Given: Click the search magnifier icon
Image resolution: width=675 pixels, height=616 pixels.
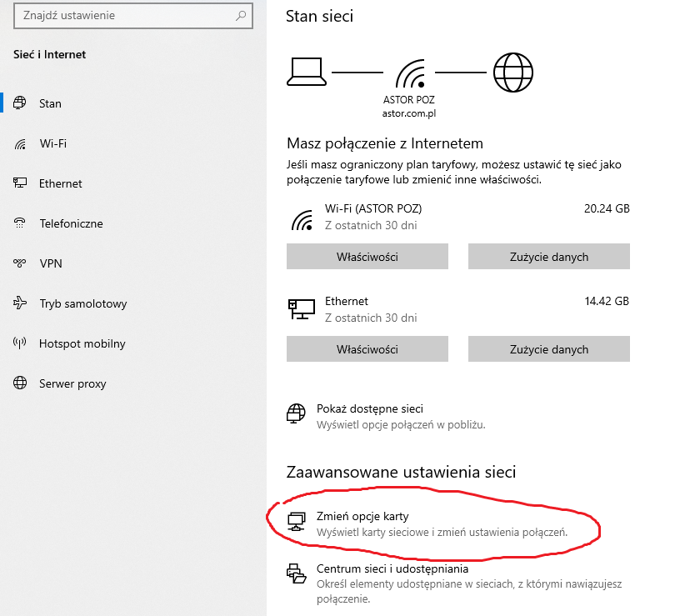Looking at the screenshot, I should [241, 16].
